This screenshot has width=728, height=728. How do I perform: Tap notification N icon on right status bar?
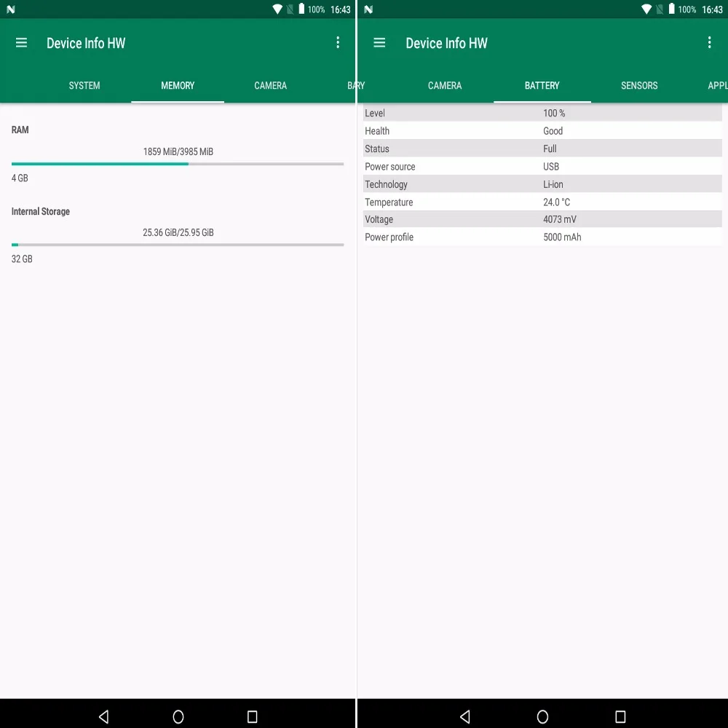click(368, 9)
